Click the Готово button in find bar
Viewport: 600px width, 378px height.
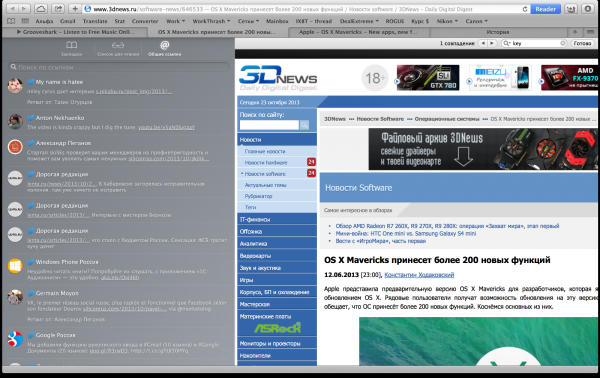click(x=582, y=43)
